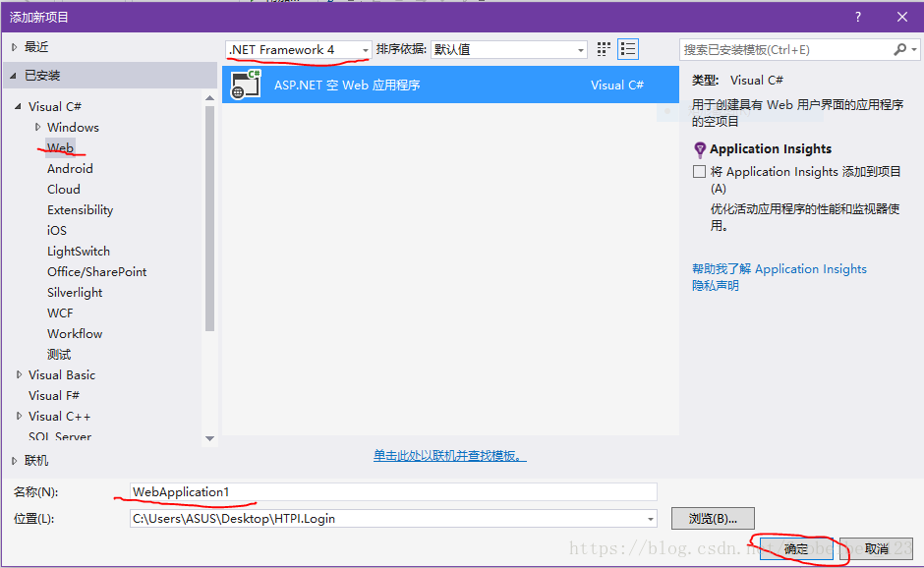Open 帮助我了解 Application Insights link
924x568 pixels.
click(x=780, y=268)
